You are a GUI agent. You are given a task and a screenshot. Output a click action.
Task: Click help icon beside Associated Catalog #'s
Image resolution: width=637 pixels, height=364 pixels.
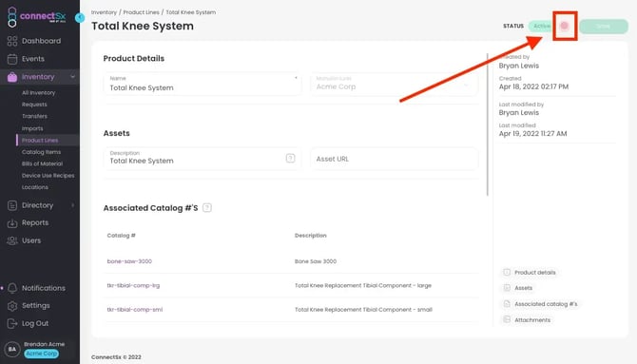(x=206, y=208)
